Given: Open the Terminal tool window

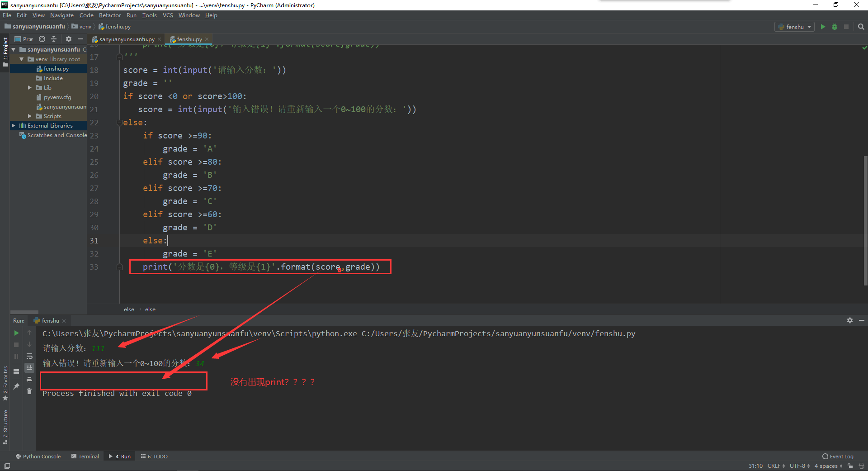Looking at the screenshot, I should (85, 457).
